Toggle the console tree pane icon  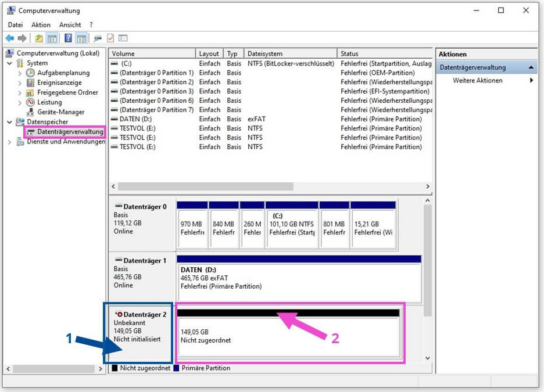click(x=52, y=38)
